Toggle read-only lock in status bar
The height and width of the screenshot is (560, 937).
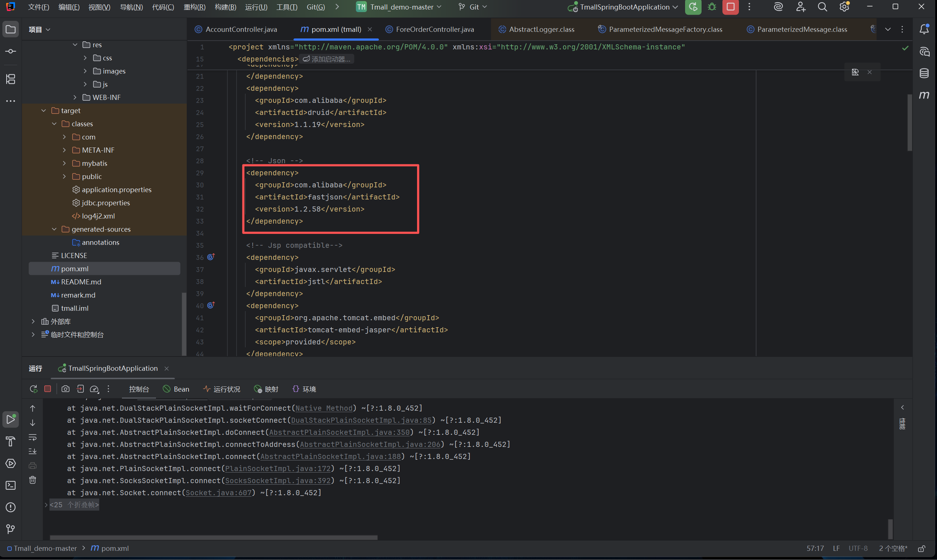pyautogui.click(x=922, y=548)
